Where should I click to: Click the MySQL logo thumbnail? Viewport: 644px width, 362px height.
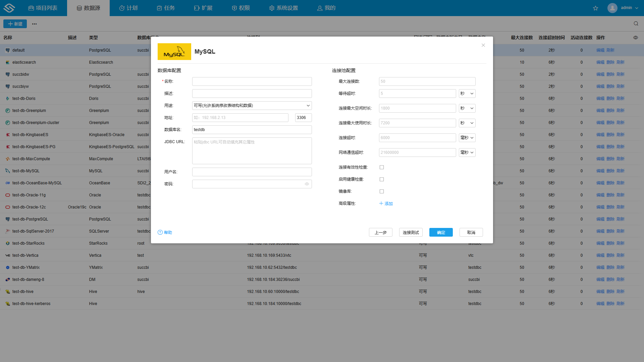point(174,52)
